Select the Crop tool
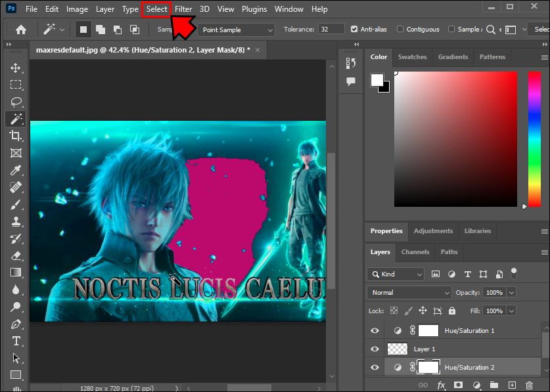Screen dimensions: 550x392 point(16,136)
